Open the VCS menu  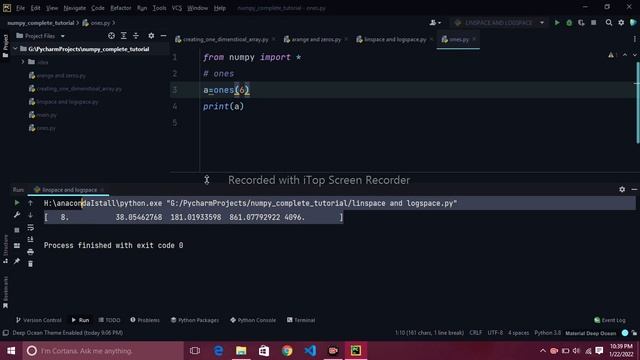tap(176, 8)
